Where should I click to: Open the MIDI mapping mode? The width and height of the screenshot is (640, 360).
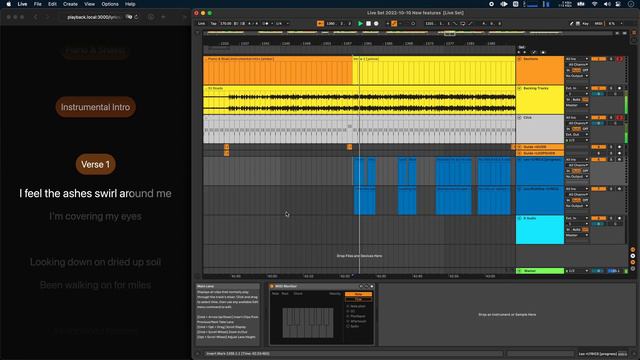[x=598, y=24]
